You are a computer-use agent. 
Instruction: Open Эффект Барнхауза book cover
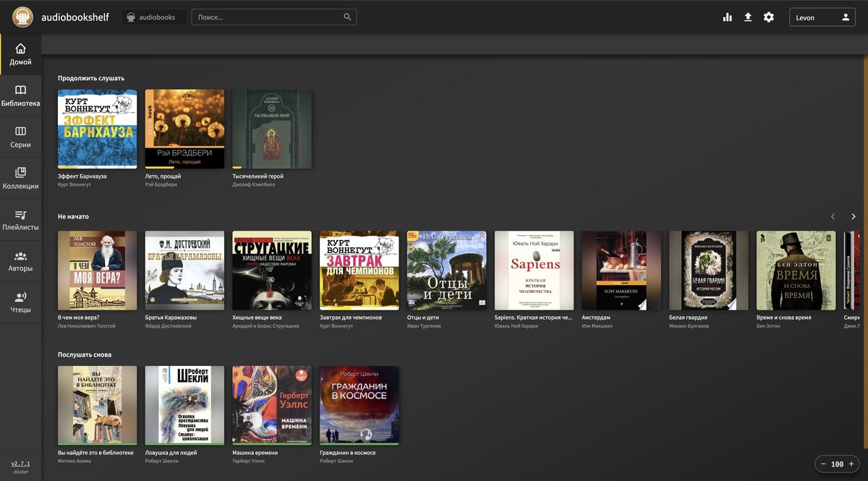pos(97,129)
